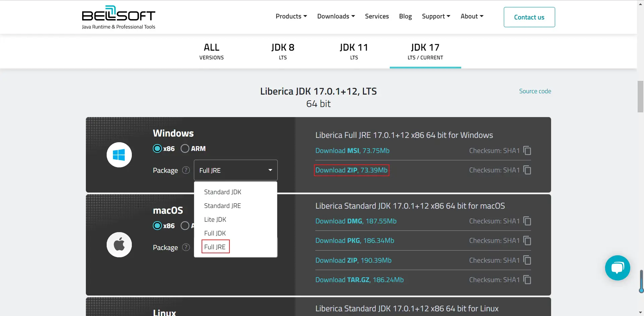Image resolution: width=644 pixels, height=316 pixels.
Task: Click the macOS package help question icon
Action: click(x=186, y=248)
